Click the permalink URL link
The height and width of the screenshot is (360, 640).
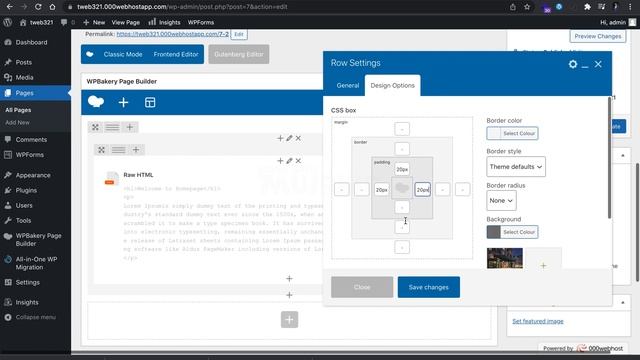click(x=172, y=34)
